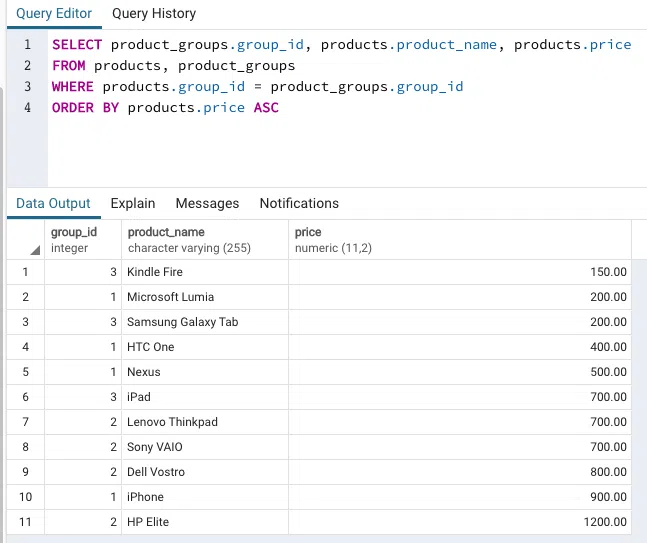Viewport: 647px width, 543px height.
Task: Click the 500.00 price cell
Action: point(460,372)
